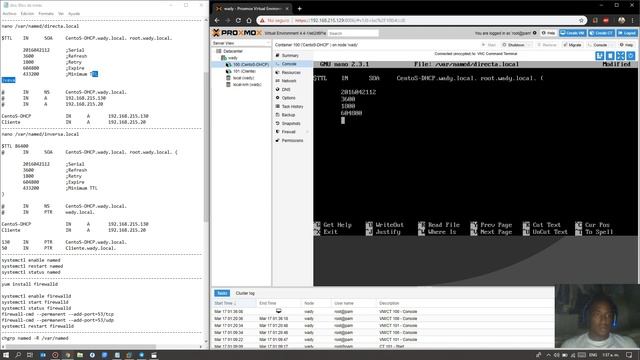Select the Datacenter tree node
Screen dimensions: 640x360
[x=233, y=51]
